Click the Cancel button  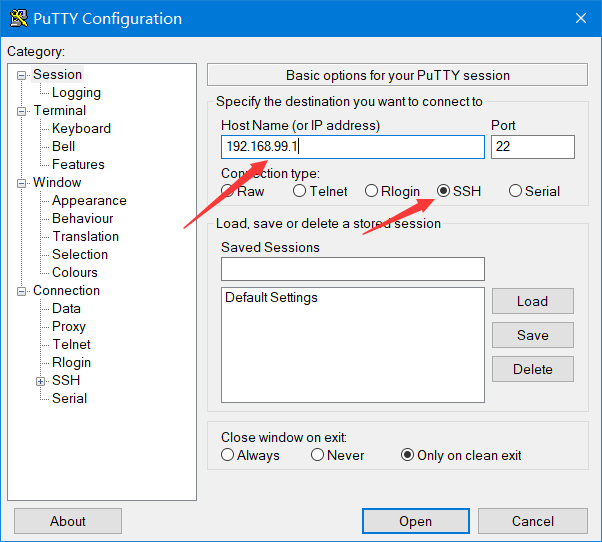click(533, 521)
